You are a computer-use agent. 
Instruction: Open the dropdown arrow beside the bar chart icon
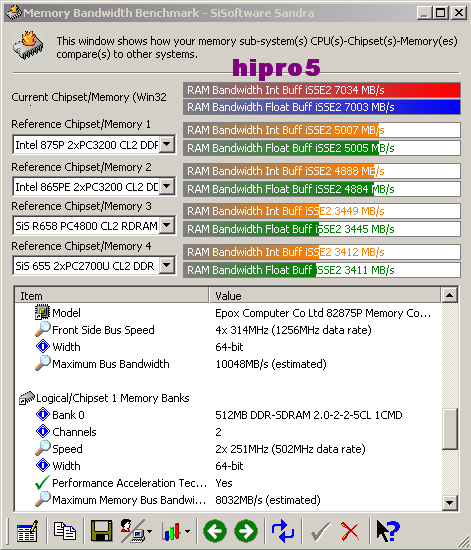click(187, 532)
